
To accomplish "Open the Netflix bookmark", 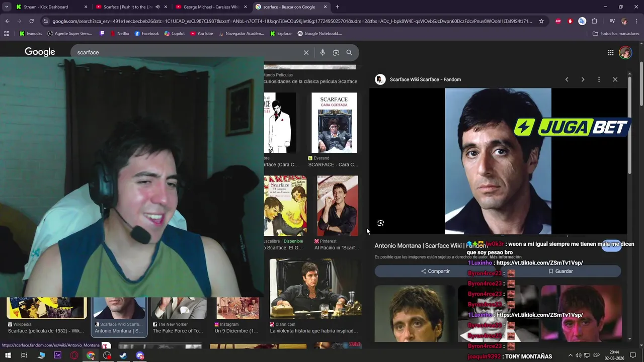I will 119,34.
